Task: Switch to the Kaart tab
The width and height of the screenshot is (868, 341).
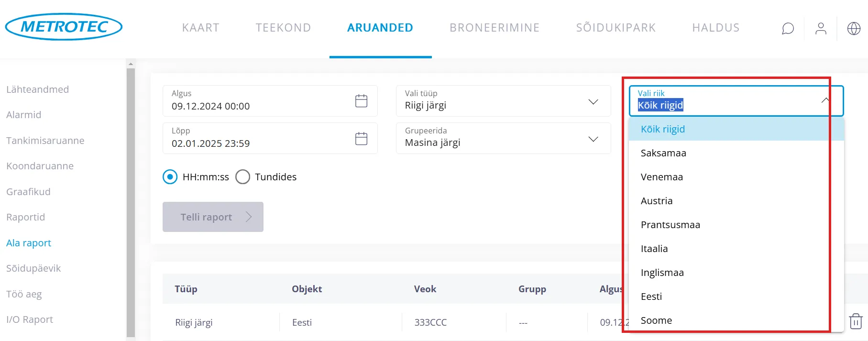Action: click(x=200, y=28)
